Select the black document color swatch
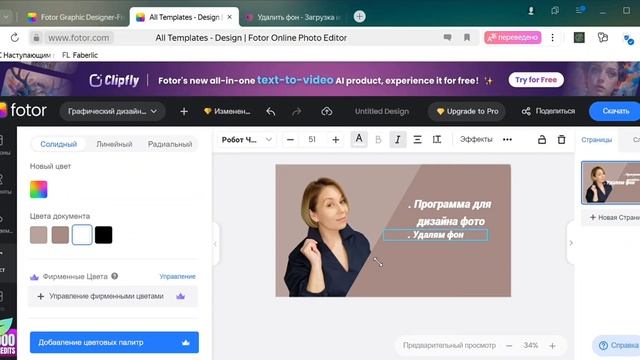The image size is (640, 360). pos(104,235)
